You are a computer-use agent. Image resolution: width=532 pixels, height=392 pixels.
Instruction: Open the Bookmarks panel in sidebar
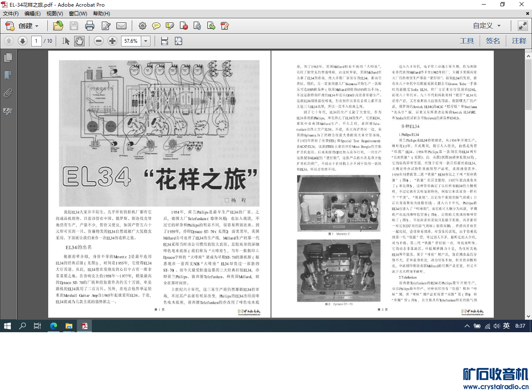tap(7, 76)
